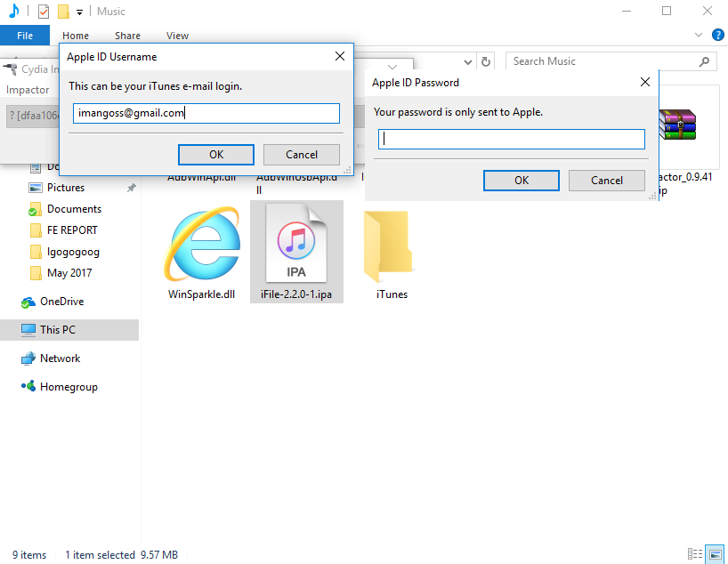Click Cancel in Apple ID Password dialog
728x564 pixels.
tap(607, 181)
